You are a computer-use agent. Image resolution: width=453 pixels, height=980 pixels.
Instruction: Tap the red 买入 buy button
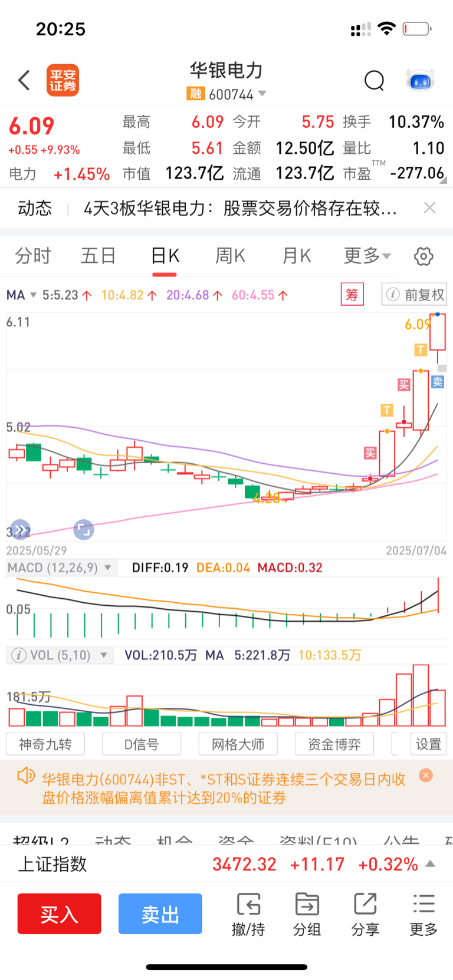pyautogui.click(x=59, y=913)
